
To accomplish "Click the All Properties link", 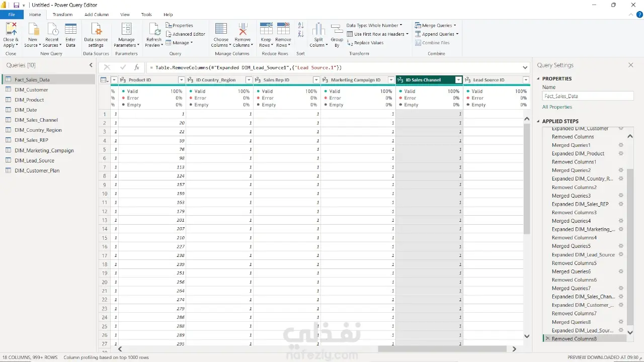I will coord(557,107).
